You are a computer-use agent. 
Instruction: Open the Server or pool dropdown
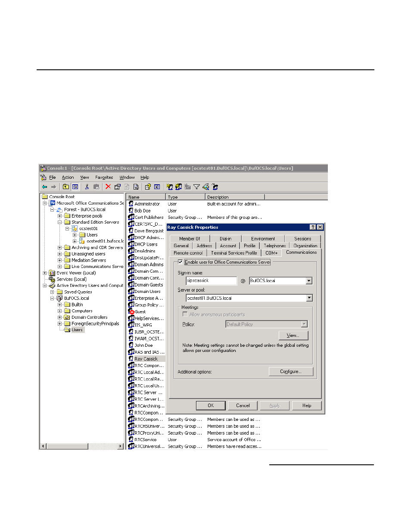pyautogui.click(x=309, y=298)
